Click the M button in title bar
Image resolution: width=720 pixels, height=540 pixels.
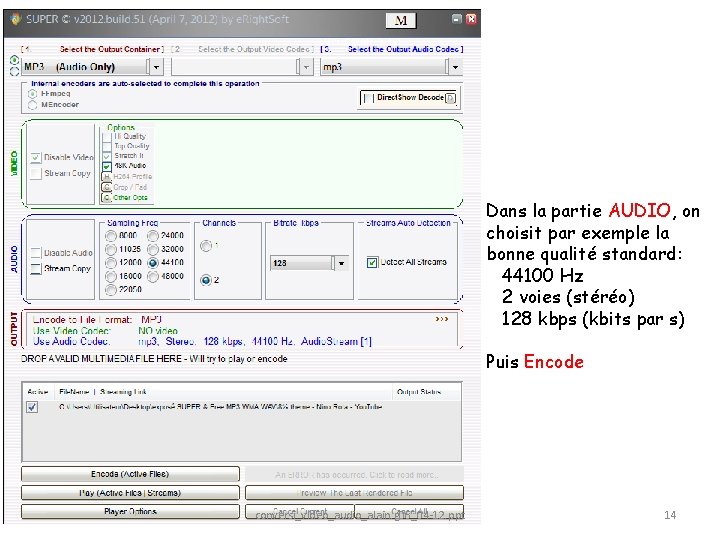(x=401, y=20)
